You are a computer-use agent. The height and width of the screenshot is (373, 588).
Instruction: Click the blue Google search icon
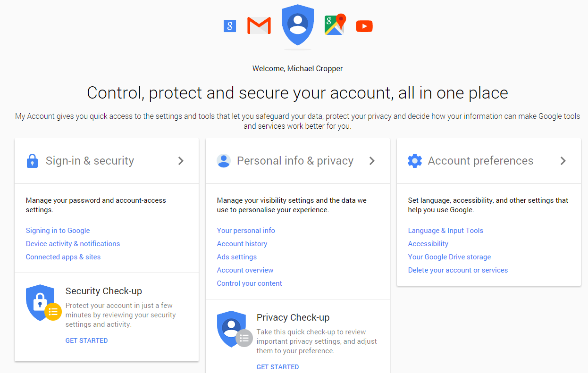pos(230,26)
